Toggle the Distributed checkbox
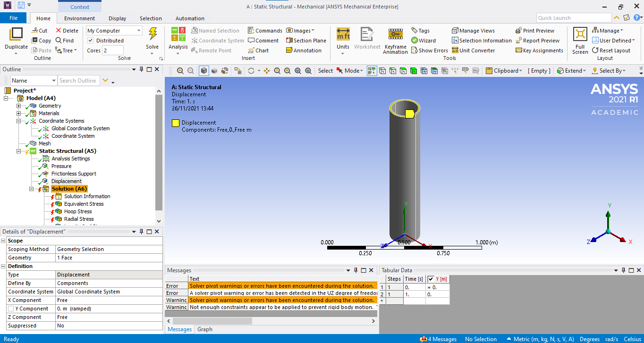This screenshot has width=644, height=343. 91,41
